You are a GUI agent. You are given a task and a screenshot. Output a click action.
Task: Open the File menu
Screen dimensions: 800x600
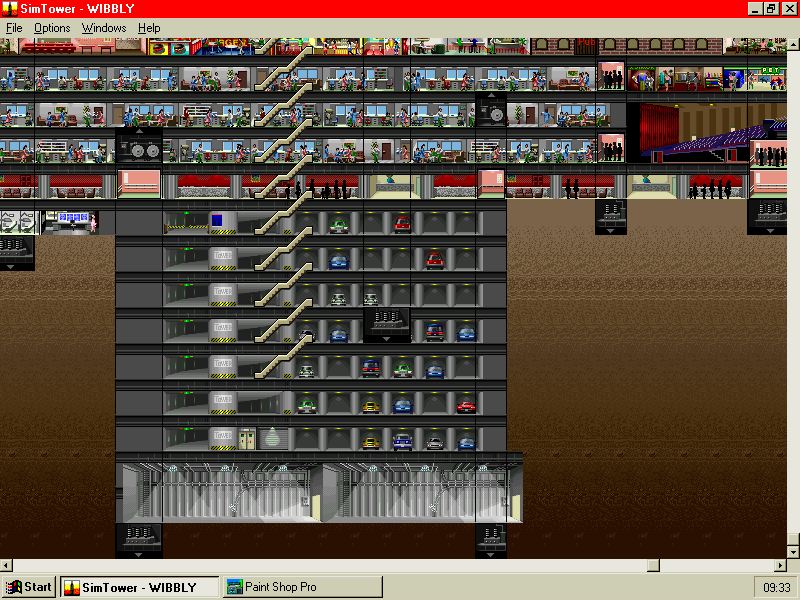click(x=14, y=28)
